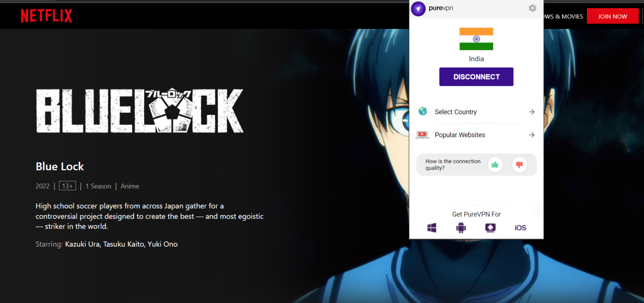644x303 pixels.
Task: Expand the Popular Websites list
Action: (x=532, y=135)
